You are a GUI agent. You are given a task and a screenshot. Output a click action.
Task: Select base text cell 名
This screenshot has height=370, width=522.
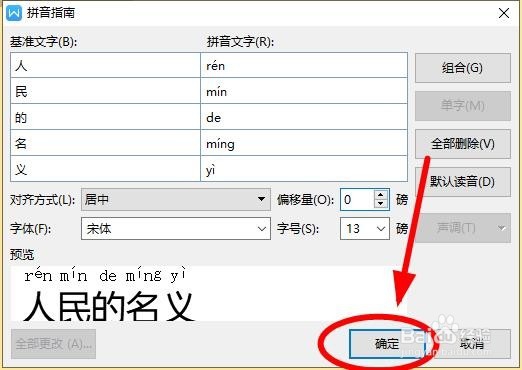click(105, 143)
